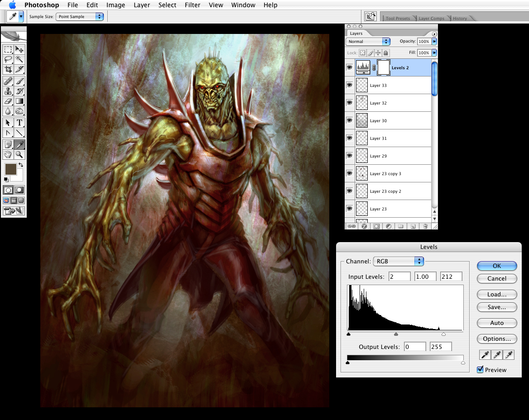Select the Type tool

click(19, 123)
